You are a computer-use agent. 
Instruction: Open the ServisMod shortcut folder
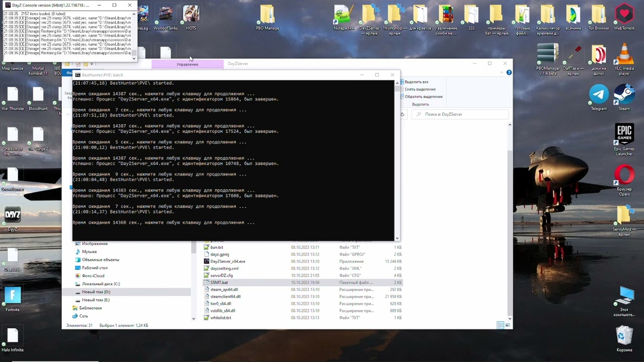[624, 221]
